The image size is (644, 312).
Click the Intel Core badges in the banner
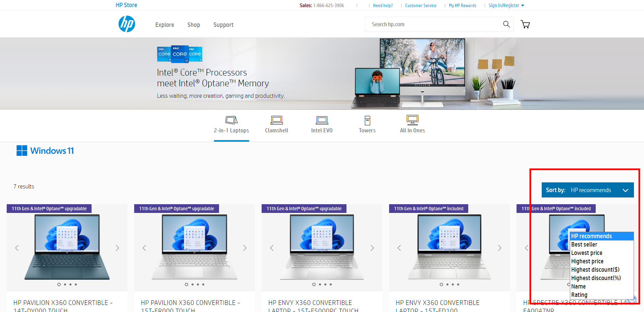pos(180,54)
